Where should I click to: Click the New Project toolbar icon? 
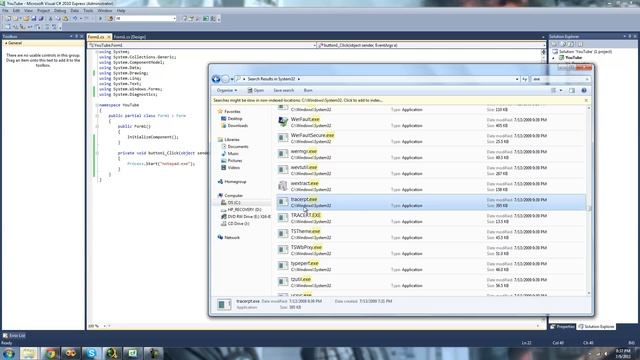pyautogui.click(x=9, y=18)
